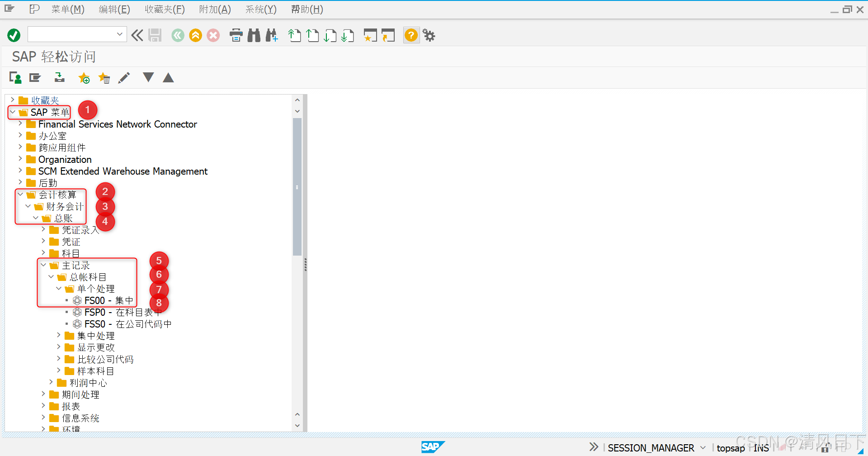Open the 菜单(M) menu

tap(68, 9)
